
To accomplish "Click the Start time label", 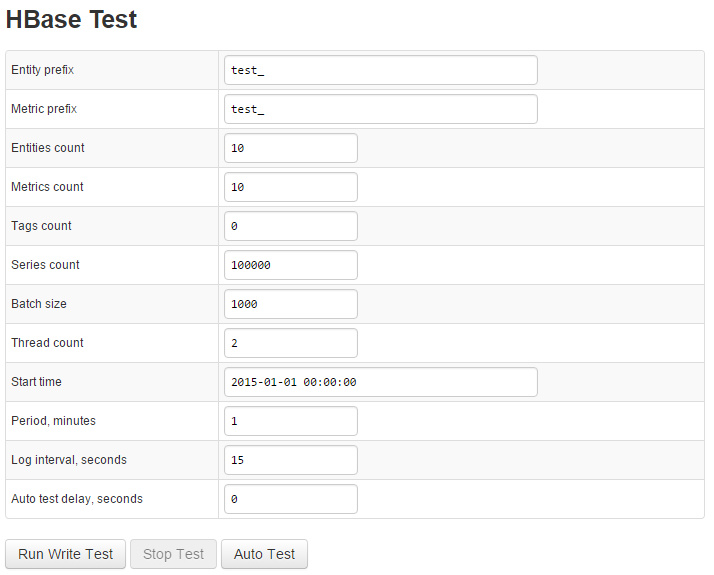I will pyautogui.click(x=36, y=382).
